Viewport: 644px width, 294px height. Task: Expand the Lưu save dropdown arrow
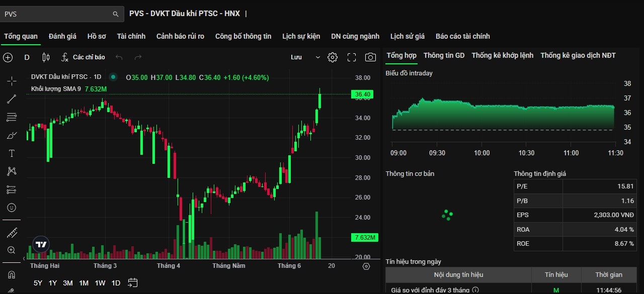pyautogui.click(x=317, y=57)
